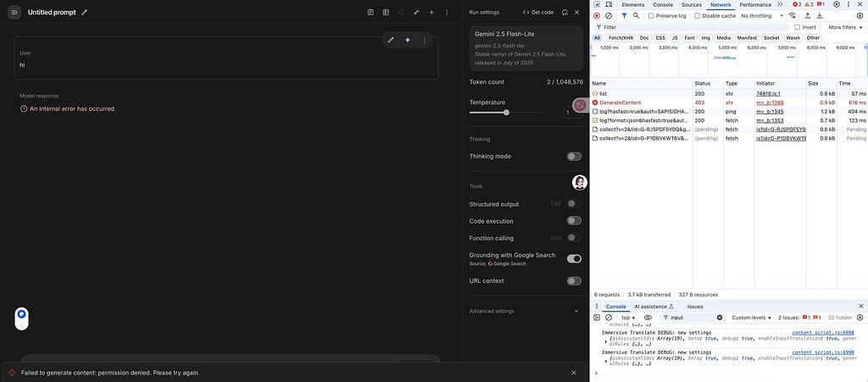Screen dimensions: 868x382
Task: Switch to the Sources tab
Action: click(x=692, y=4)
